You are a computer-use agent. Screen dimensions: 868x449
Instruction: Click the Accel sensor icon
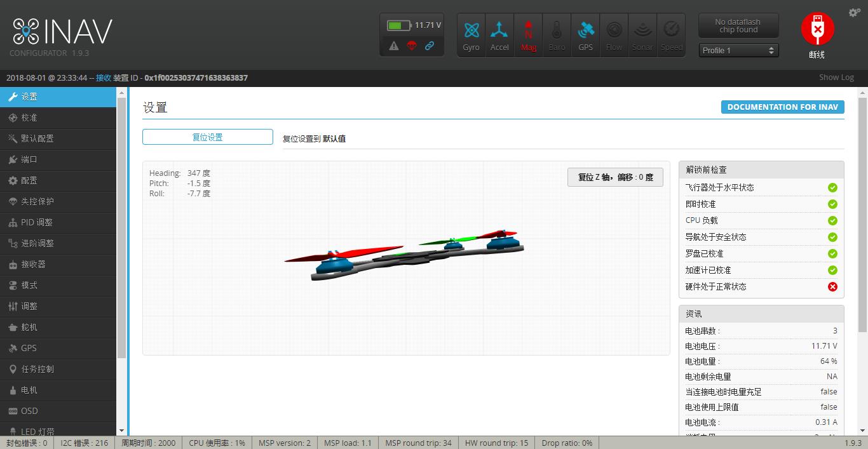point(499,35)
